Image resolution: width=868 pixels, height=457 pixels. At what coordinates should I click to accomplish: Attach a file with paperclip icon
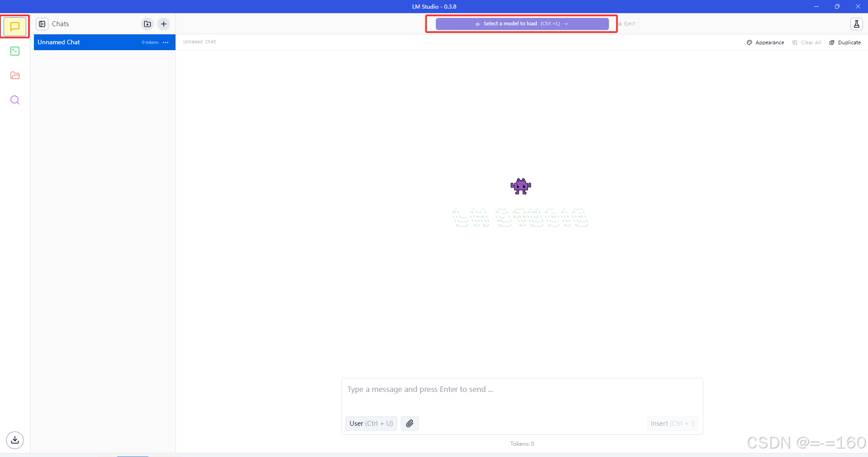(x=409, y=424)
